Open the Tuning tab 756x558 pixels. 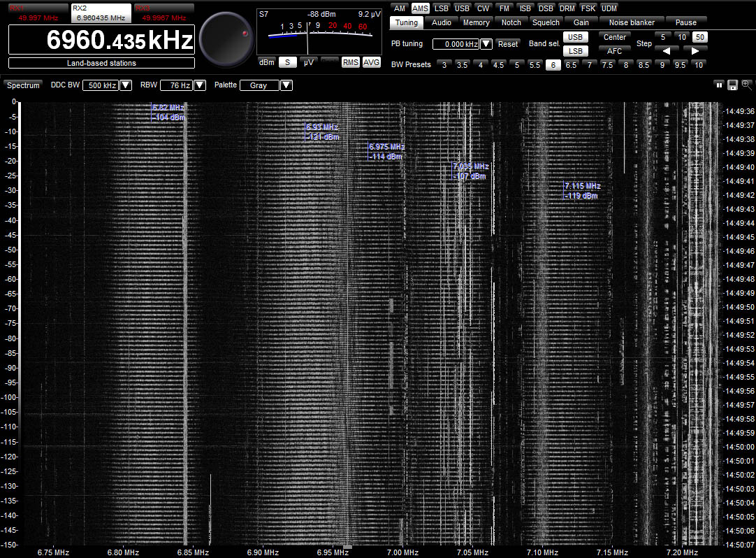click(407, 22)
